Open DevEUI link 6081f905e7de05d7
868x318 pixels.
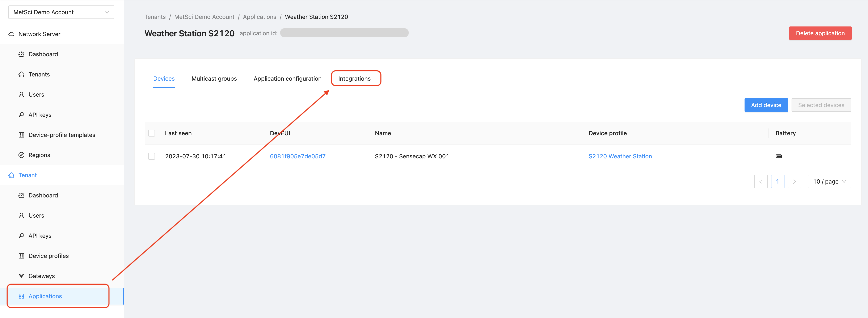coord(298,156)
